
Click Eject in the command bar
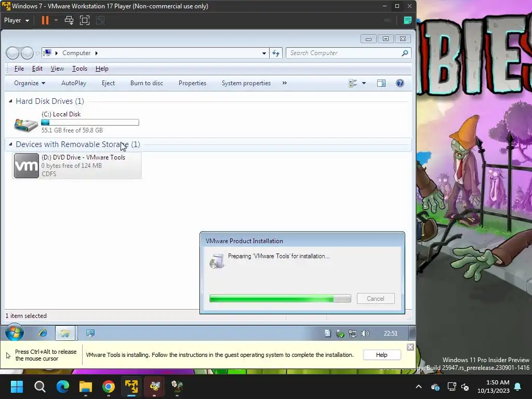click(108, 83)
